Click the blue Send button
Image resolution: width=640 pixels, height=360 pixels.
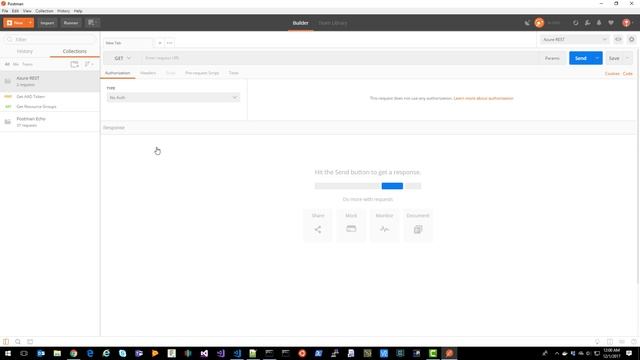pyautogui.click(x=580, y=58)
